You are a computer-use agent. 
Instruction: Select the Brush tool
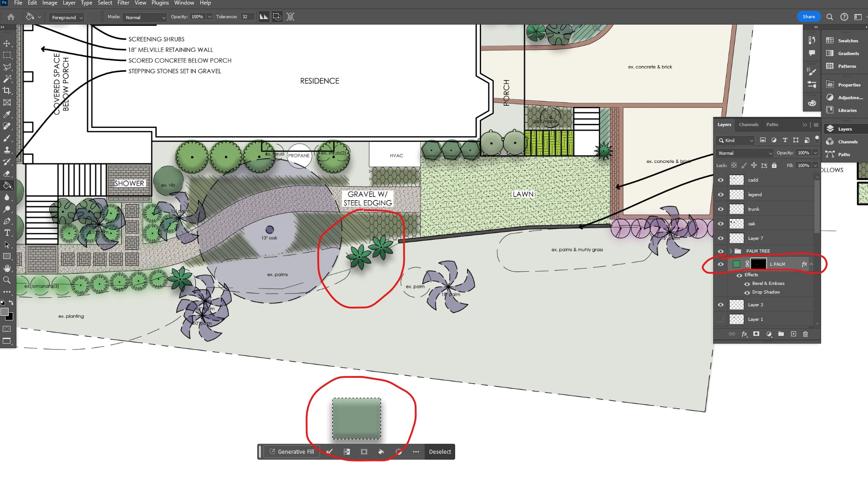pos(7,138)
